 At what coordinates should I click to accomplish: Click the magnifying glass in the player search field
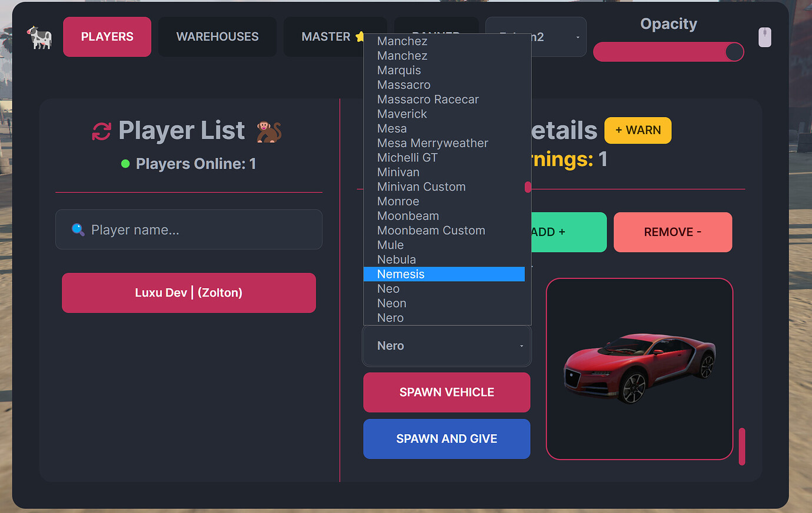click(78, 229)
